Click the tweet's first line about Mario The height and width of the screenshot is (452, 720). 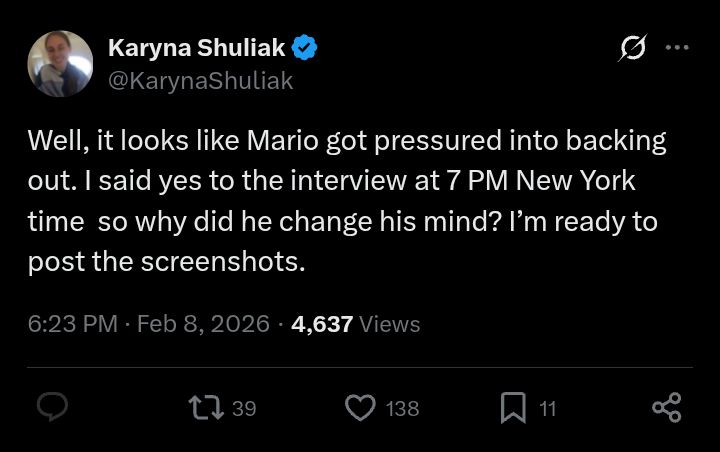(347, 141)
